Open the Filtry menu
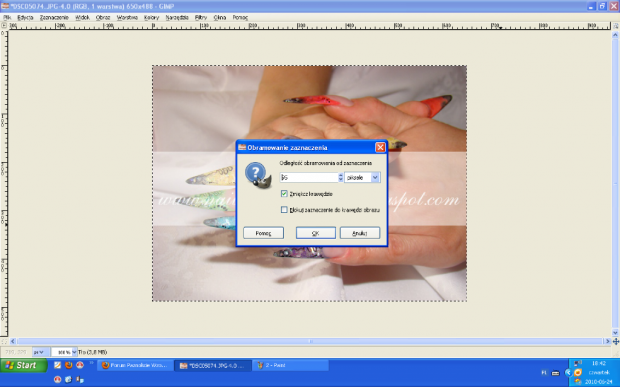Viewport: 620px width, 387px height. click(201, 17)
